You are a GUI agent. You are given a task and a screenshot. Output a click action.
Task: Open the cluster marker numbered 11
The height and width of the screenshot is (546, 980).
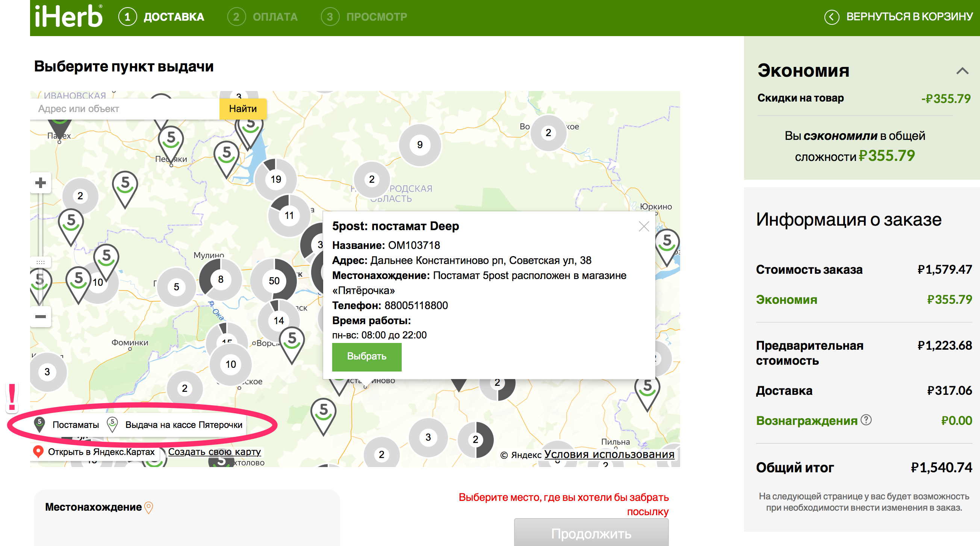pos(289,215)
